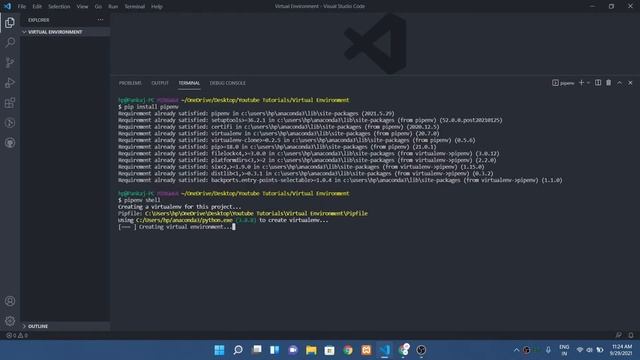Open the Help menu
The height and width of the screenshot is (360, 640).
pos(157,7)
